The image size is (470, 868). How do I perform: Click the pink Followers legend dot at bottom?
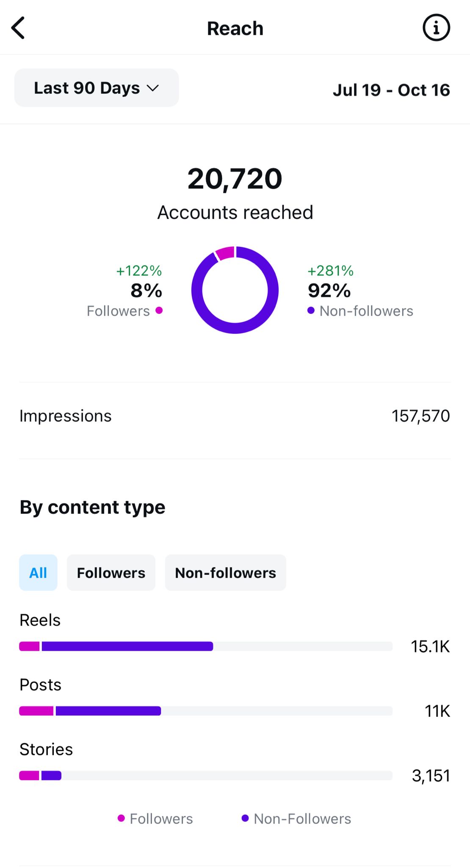point(121,818)
